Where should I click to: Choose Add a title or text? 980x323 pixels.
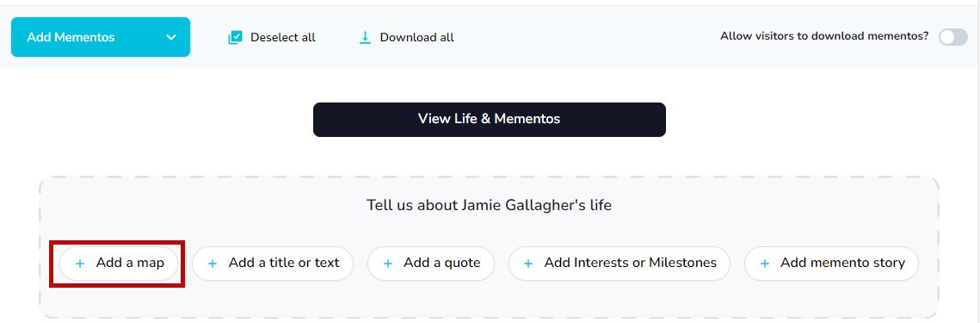pyautogui.click(x=273, y=264)
